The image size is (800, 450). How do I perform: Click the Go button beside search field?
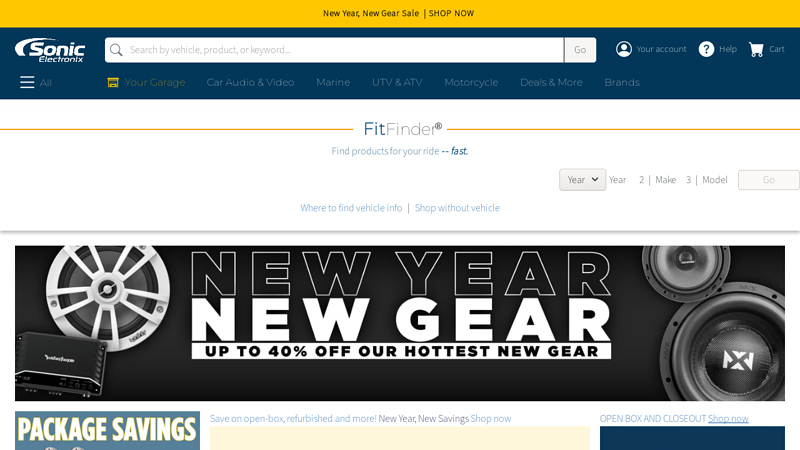580,50
